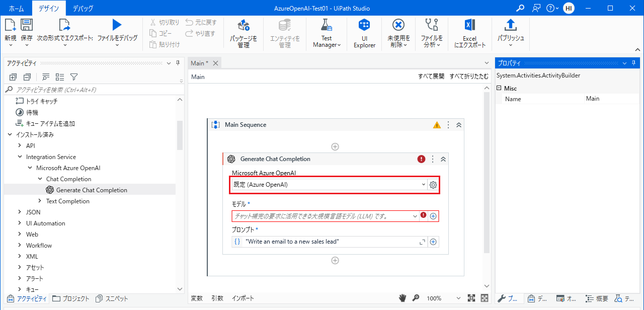Click アクティビティを検索 search field

point(94,90)
